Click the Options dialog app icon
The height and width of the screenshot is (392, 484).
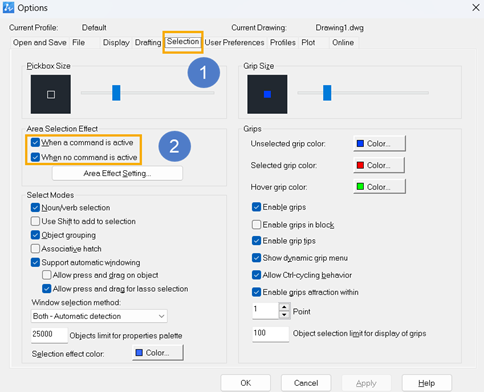[8, 7]
